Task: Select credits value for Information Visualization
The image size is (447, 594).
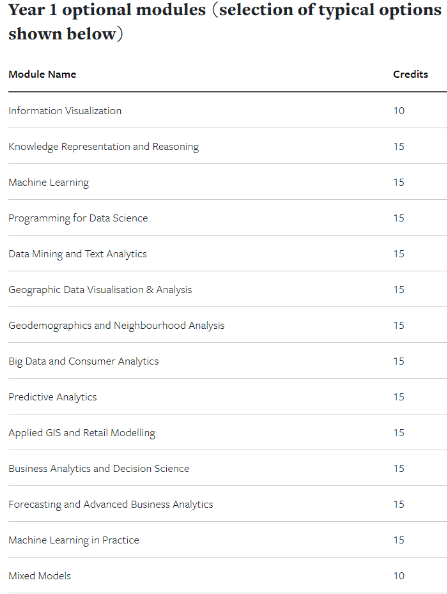Action: [399, 111]
